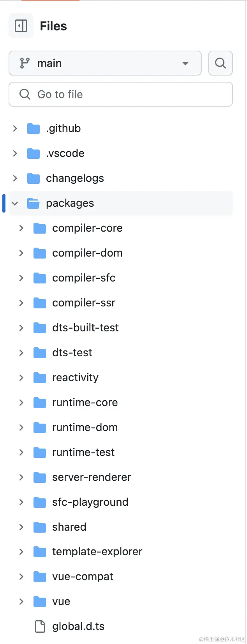Open the server-renderer folder
Viewport: 247px width, 644px height.
click(x=92, y=477)
